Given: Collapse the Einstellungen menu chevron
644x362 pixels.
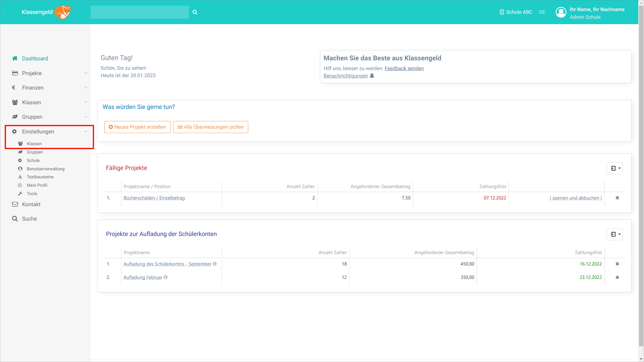Looking at the screenshot, I should (x=86, y=131).
